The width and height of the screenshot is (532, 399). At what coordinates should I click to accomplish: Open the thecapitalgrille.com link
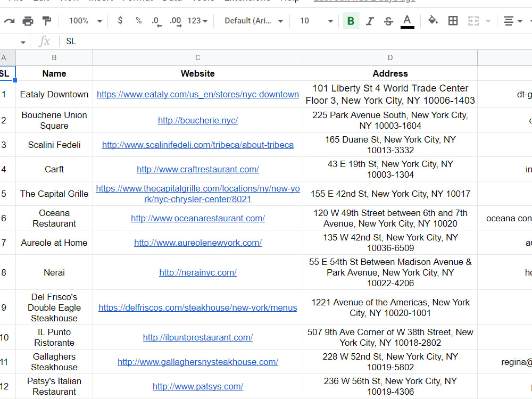point(198,194)
